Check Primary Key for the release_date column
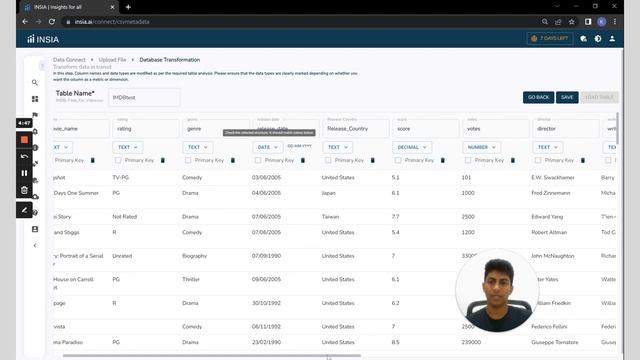This screenshot has width=640, height=360. tap(258, 160)
